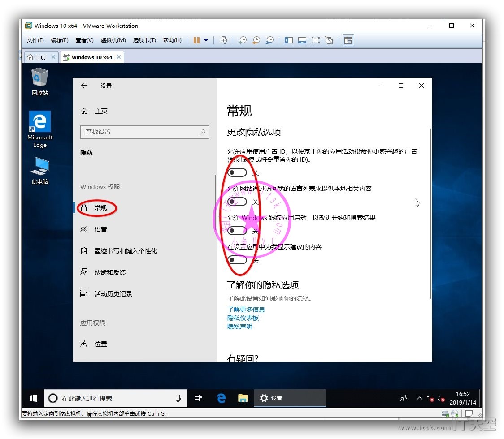Toggle the language list local content switch
504x439 pixels.
[237, 202]
